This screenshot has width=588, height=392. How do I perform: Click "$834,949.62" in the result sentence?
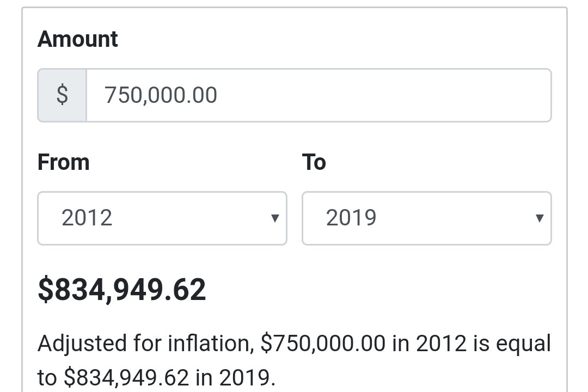point(126,377)
